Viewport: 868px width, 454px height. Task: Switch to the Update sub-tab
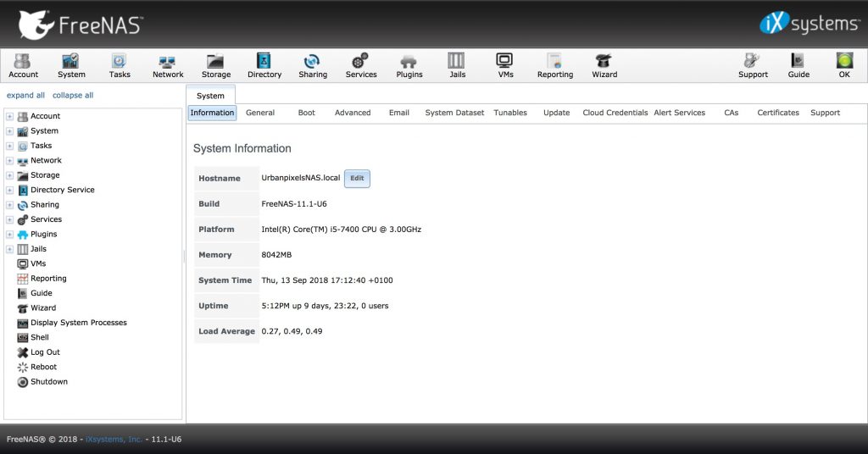pyautogui.click(x=556, y=113)
